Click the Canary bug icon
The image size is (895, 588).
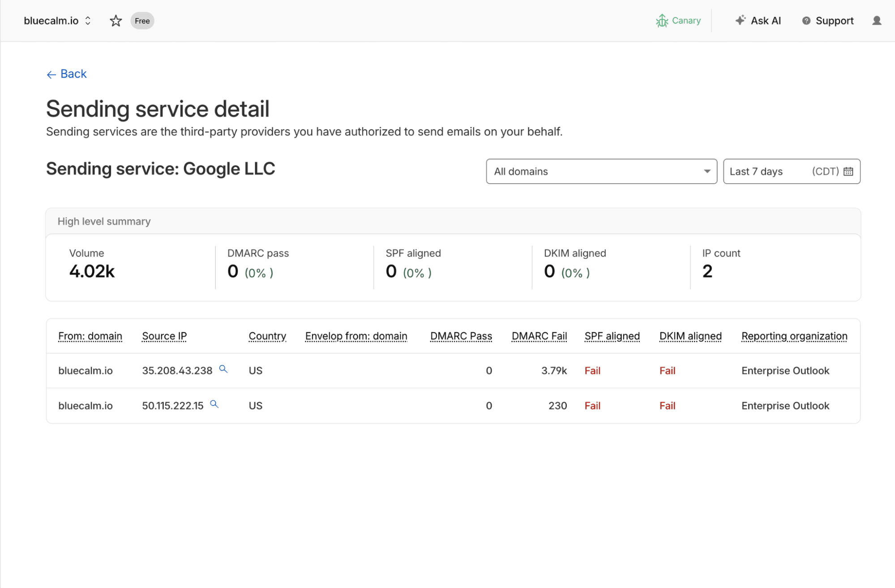tap(662, 21)
